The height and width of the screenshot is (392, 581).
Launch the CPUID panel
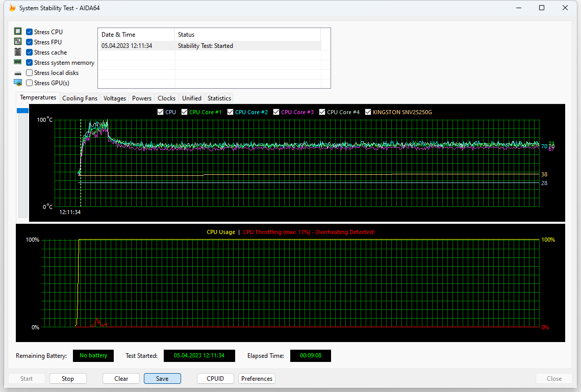(x=215, y=378)
